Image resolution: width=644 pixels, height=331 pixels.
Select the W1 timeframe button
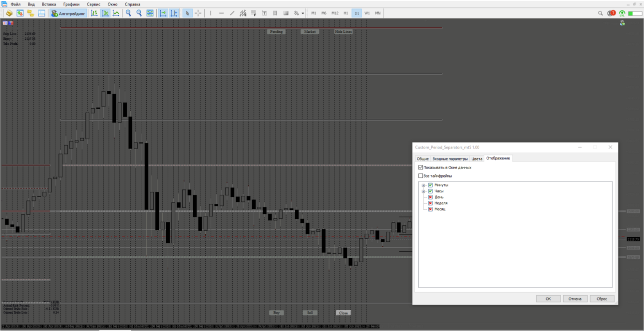click(367, 13)
